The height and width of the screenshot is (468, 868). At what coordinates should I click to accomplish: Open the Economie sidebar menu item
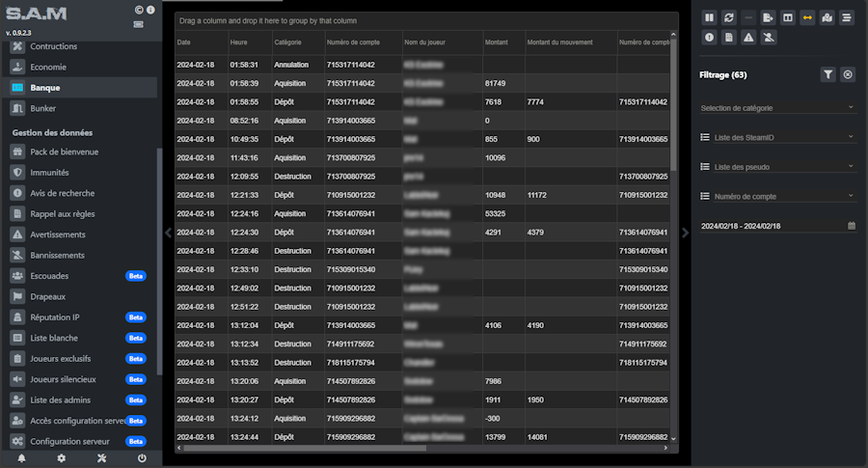(x=48, y=67)
